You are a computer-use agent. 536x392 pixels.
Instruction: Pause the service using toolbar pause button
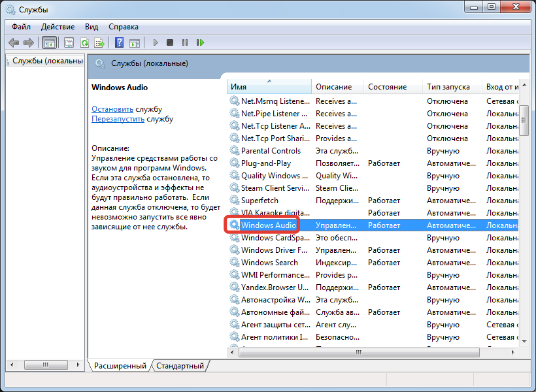coord(185,42)
